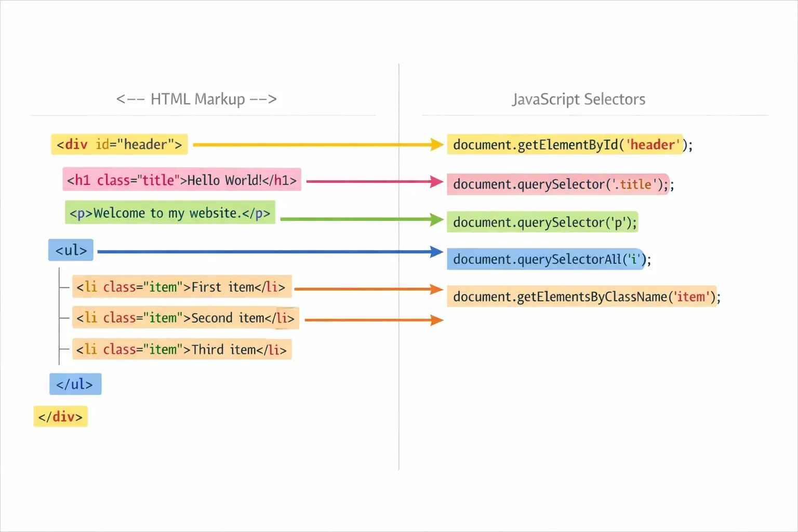Select the Second item list element
This screenshot has height=532, width=798.
(x=185, y=318)
